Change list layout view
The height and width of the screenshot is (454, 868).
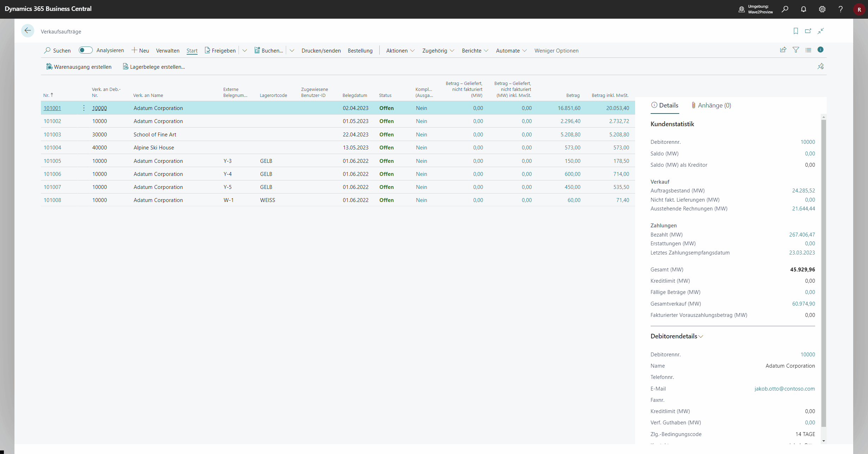(808, 50)
